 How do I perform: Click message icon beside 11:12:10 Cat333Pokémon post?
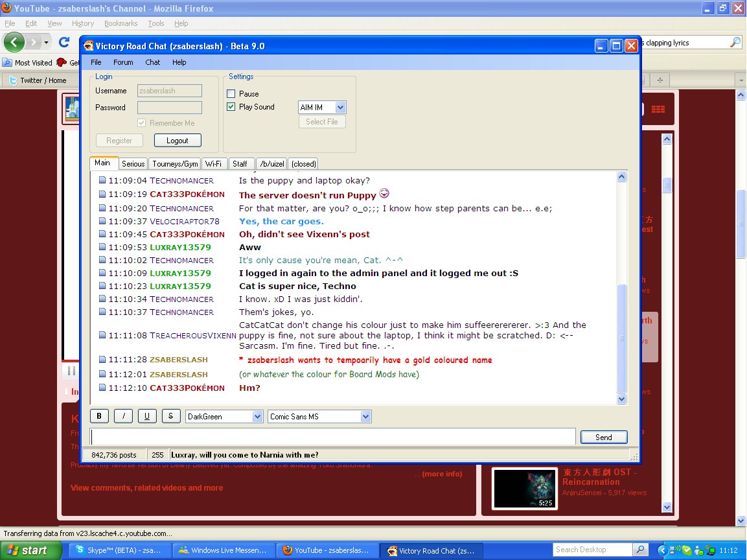tap(102, 388)
